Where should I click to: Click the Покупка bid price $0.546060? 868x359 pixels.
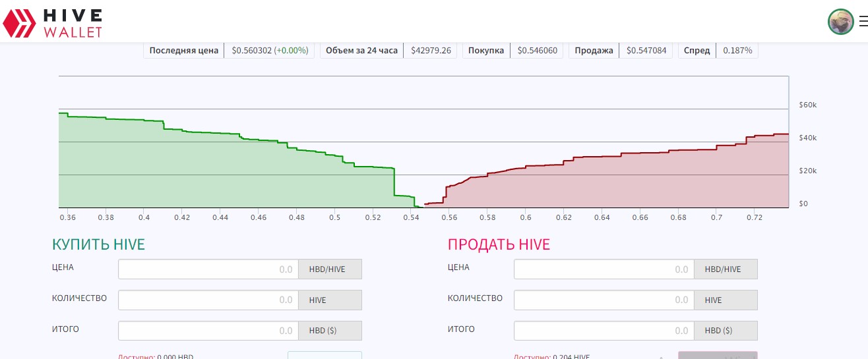[537, 51]
